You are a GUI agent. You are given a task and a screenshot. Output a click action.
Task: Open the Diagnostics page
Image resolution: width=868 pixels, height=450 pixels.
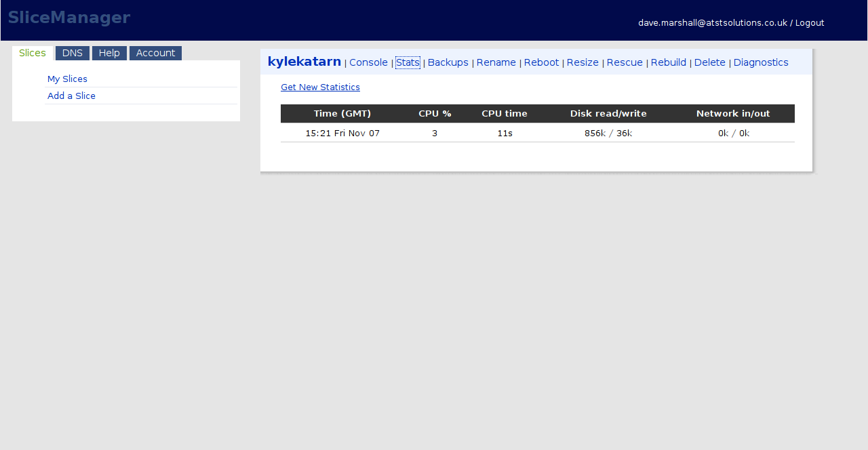click(x=760, y=62)
